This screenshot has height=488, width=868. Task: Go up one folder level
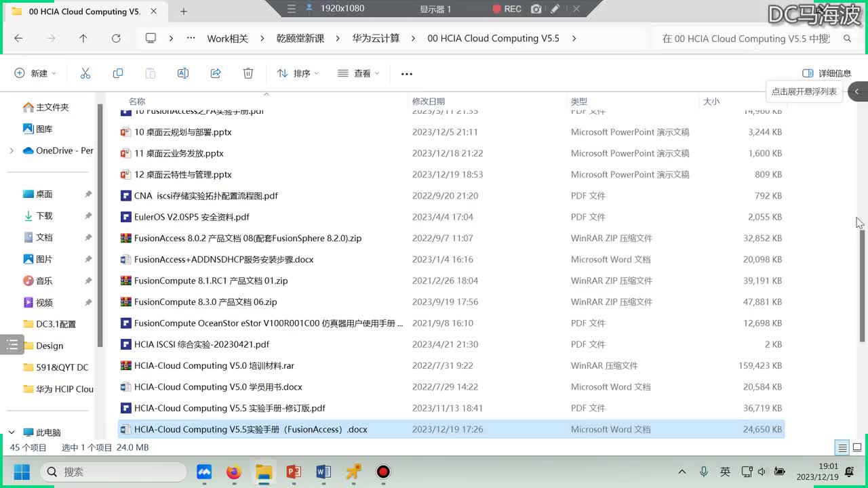point(83,39)
